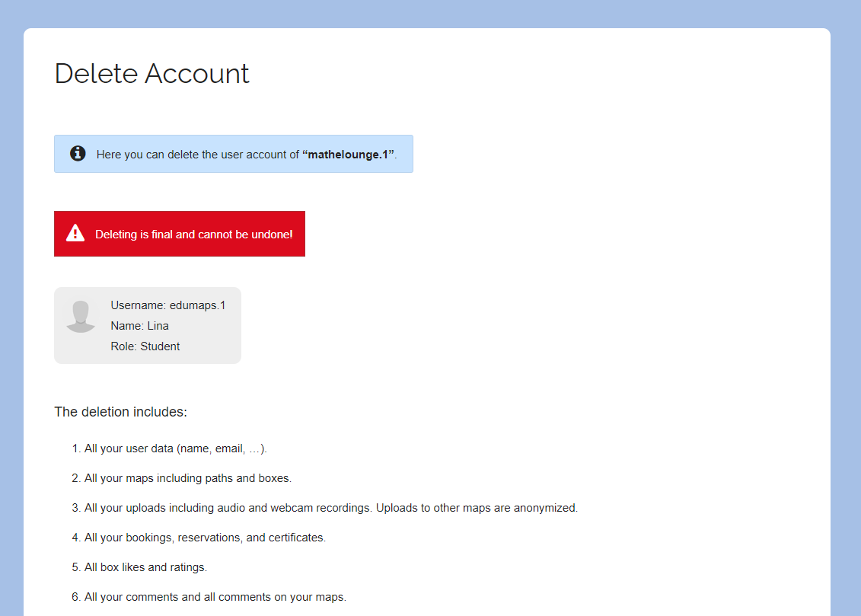
Task: Click the '(name, email, …)' parenthetical text
Action: 222,448
